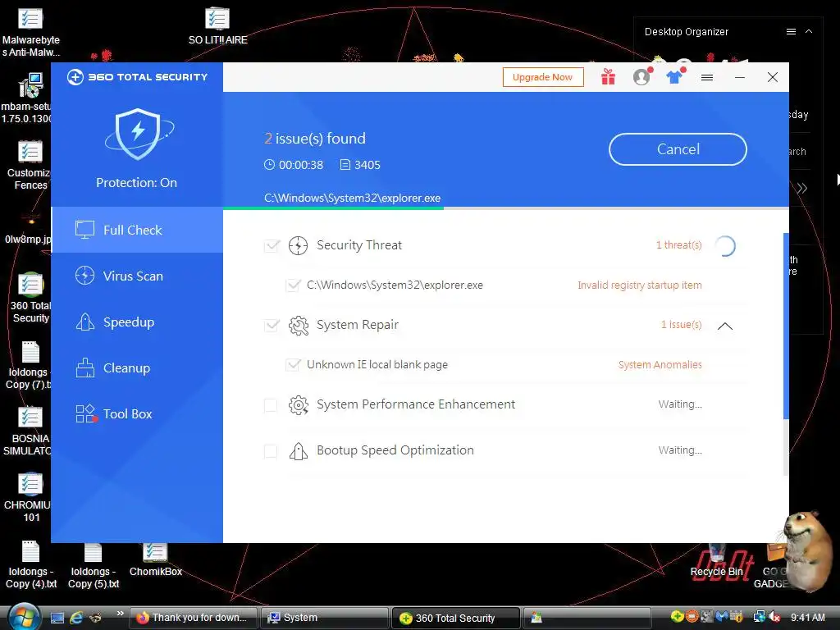Viewport: 840px width, 630px height.
Task: Select the ChomikBox desktop icon
Action: [x=155, y=559]
